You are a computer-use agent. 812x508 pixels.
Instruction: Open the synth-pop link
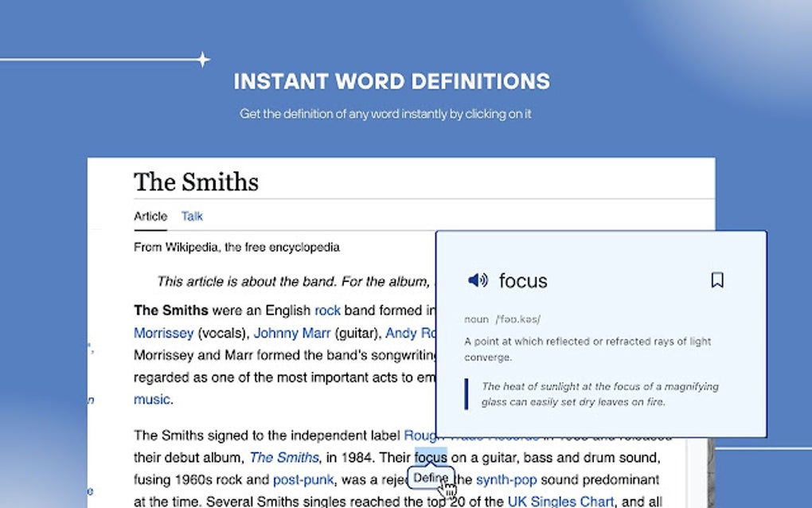[506, 480]
